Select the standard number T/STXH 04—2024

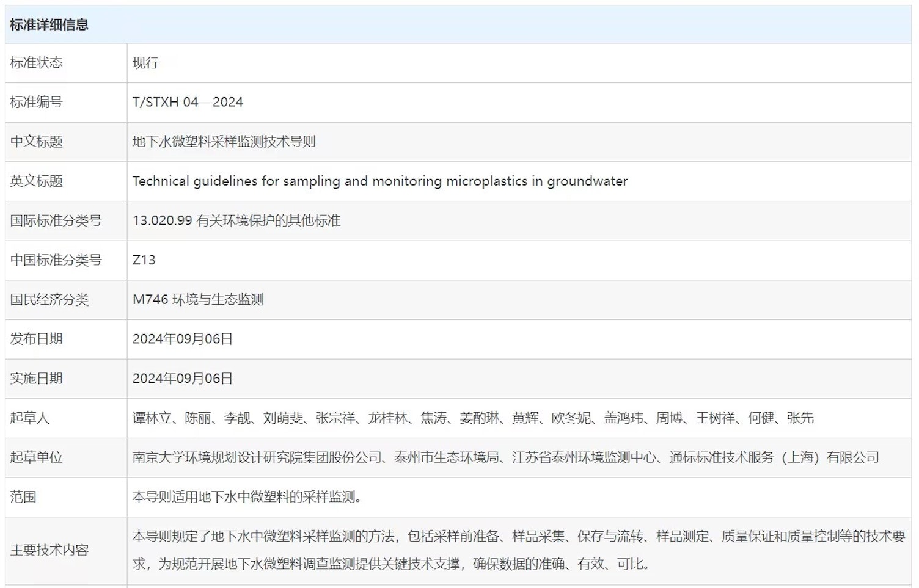click(x=188, y=102)
